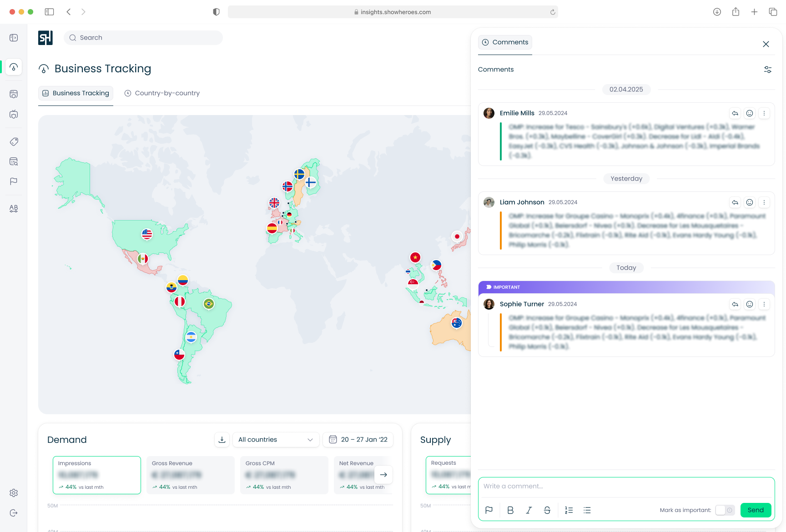Select the Business Tracking tab
The image size is (786, 532).
[x=76, y=93]
